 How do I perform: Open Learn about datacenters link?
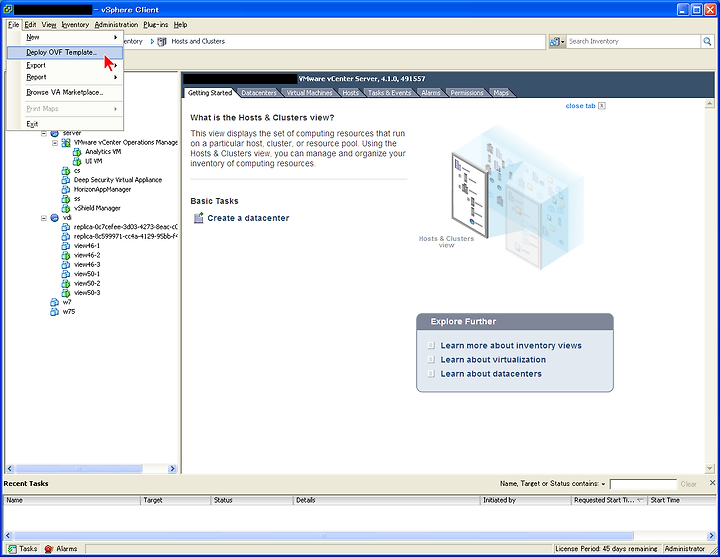491,374
